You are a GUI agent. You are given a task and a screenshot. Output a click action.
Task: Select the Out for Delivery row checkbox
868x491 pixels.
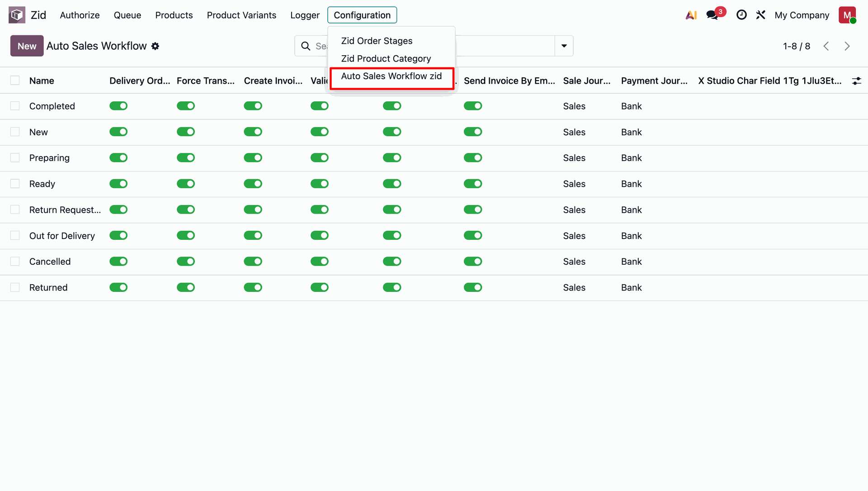(x=15, y=235)
